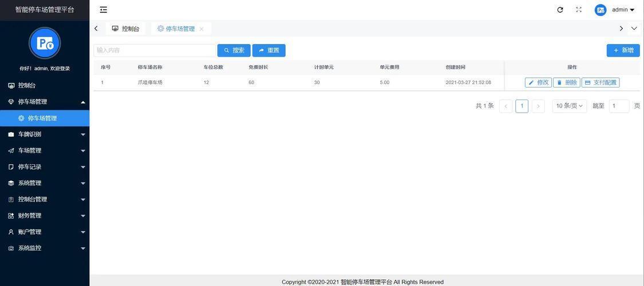This screenshot has width=644, height=286.
Task: Click the 跳至 page number input
Action: coord(619,106)
